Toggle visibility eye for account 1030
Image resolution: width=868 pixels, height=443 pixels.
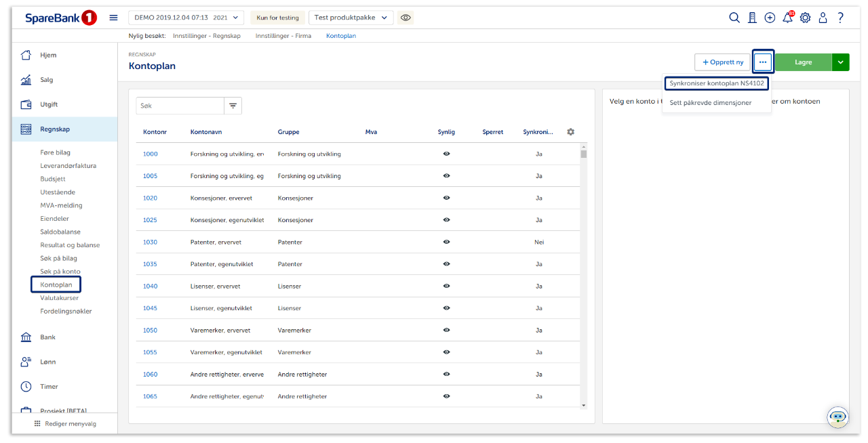(x=446, y=242)
